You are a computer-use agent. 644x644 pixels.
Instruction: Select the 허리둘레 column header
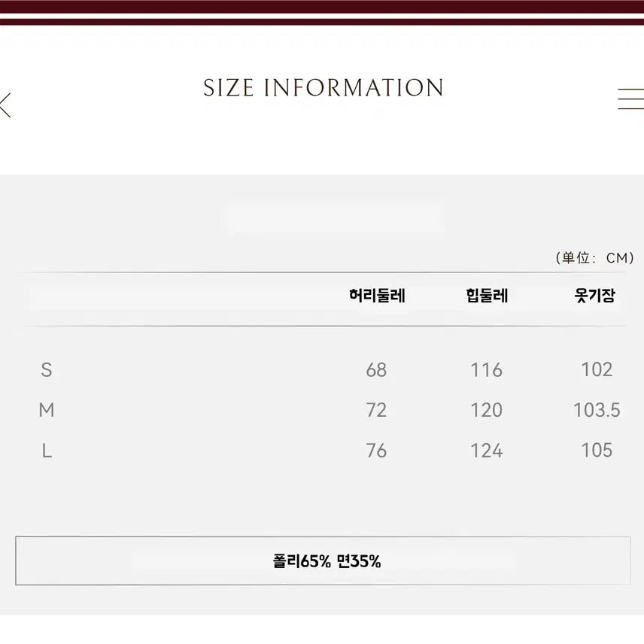click(377, 296)
